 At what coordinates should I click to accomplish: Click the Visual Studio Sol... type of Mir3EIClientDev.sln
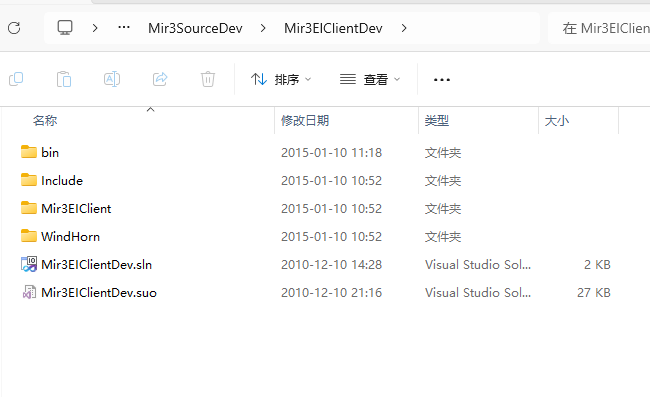click(x=478, y=264)
